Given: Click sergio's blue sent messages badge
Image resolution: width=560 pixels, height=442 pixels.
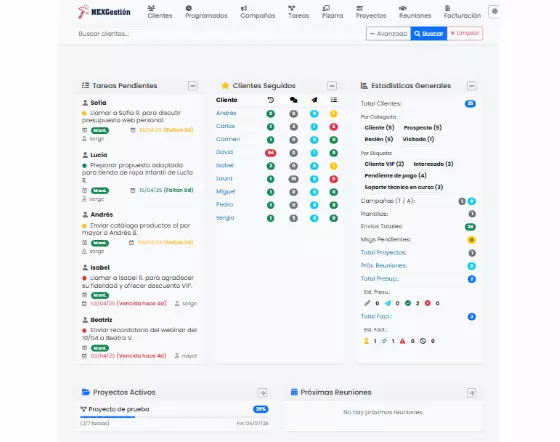Looking at the screenshot, I should click(314, 218).
